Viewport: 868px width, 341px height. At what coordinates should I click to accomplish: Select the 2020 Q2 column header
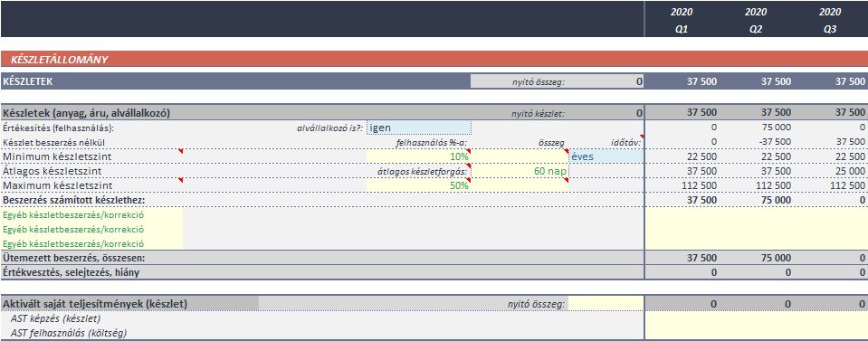756,21
